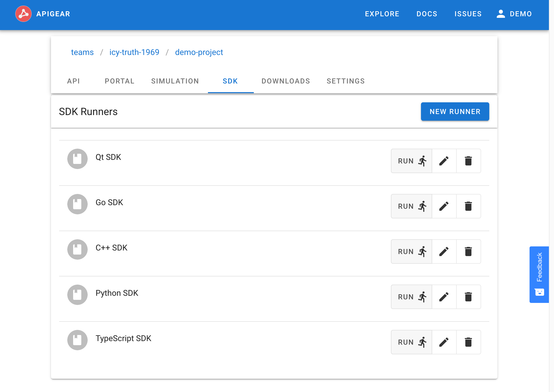This screenshot has height=392, width=554.
Task: Delete the C++ SDK runner via trash icon
Action: (x=468, y=251)
